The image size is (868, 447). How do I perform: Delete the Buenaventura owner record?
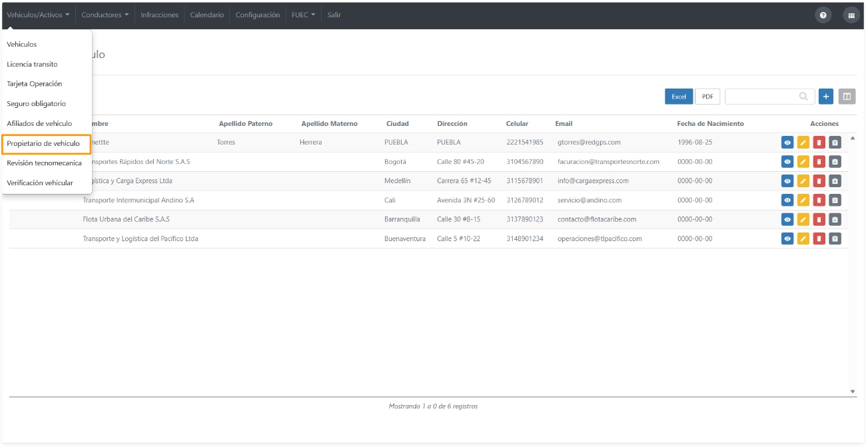819,238
